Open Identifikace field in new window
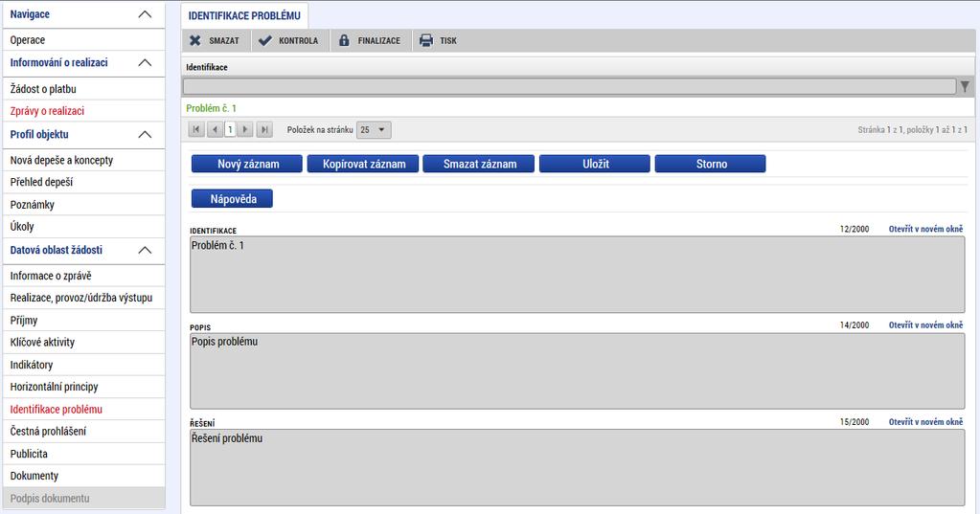Viewport: 980px width, 514px height. 925,229
